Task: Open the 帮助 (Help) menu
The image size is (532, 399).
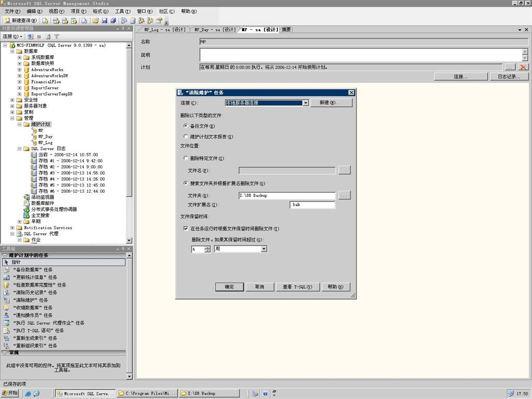Action: coord(189,11)
